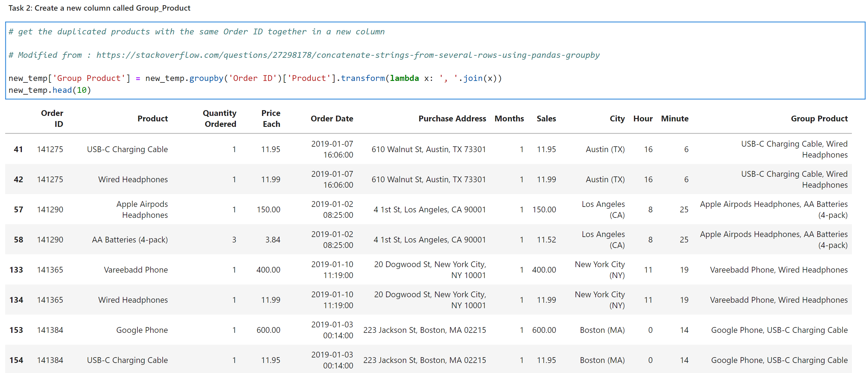Click Group Product cell in row 41

click(794, 149)
